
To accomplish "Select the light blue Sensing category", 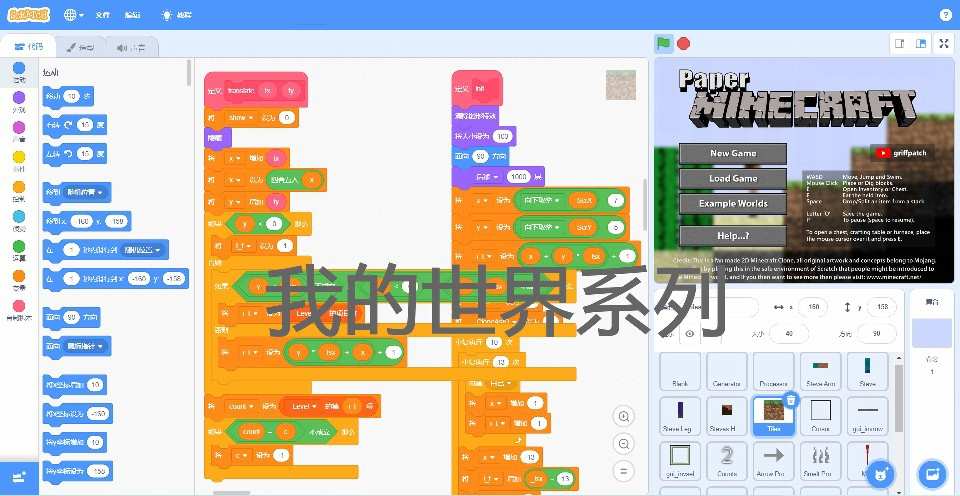I will coord(19,220).
